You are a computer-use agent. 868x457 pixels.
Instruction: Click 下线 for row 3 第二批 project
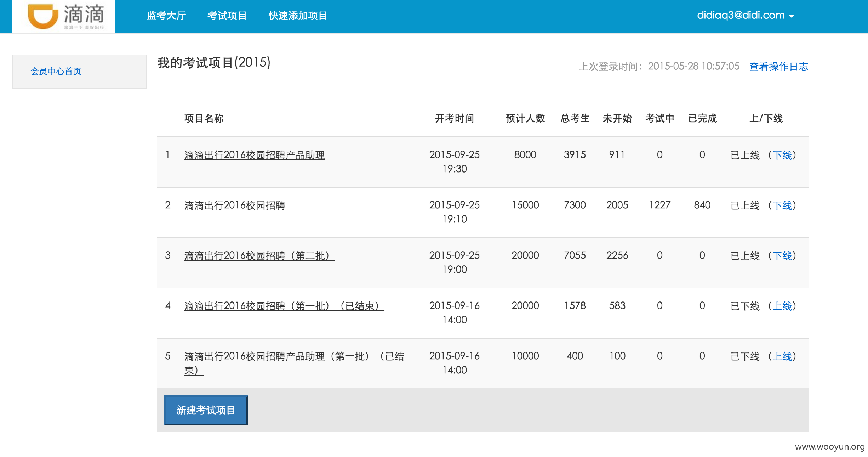782,256
